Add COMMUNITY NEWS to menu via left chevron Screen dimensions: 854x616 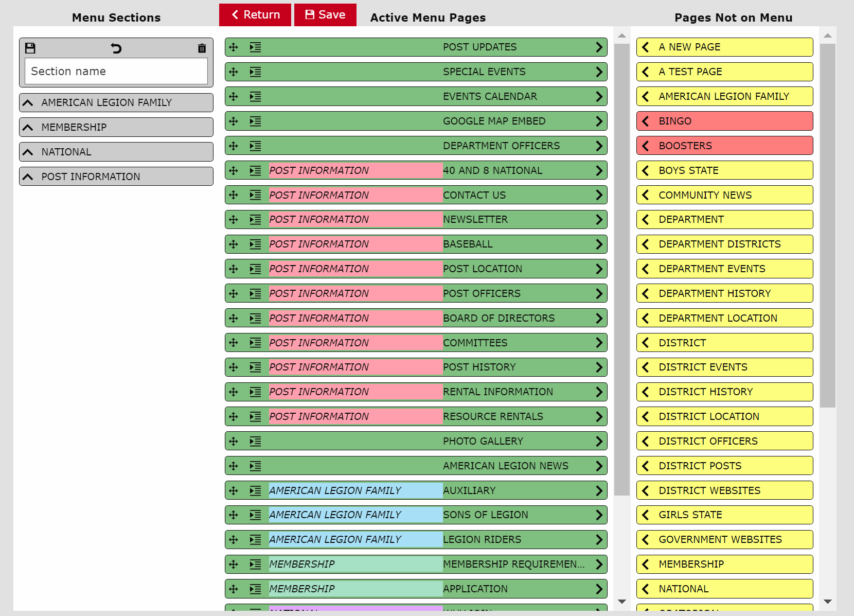point(646,195)
